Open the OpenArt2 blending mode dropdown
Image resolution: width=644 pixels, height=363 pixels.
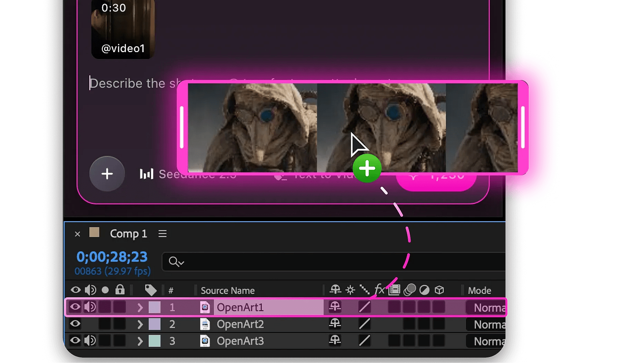486,324
